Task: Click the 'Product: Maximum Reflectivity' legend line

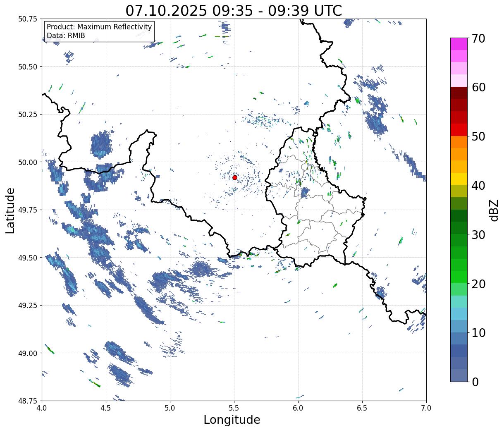Action: click(99, 27)
